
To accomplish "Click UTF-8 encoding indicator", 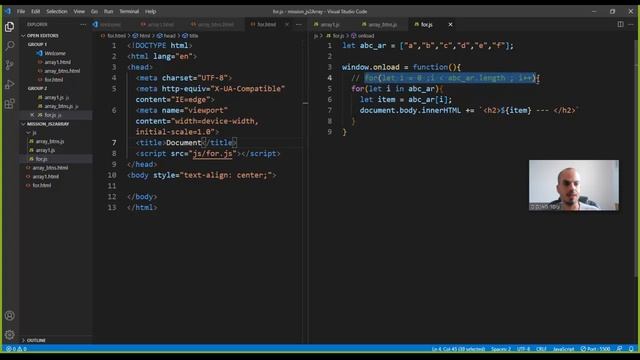I will point(523,349).
